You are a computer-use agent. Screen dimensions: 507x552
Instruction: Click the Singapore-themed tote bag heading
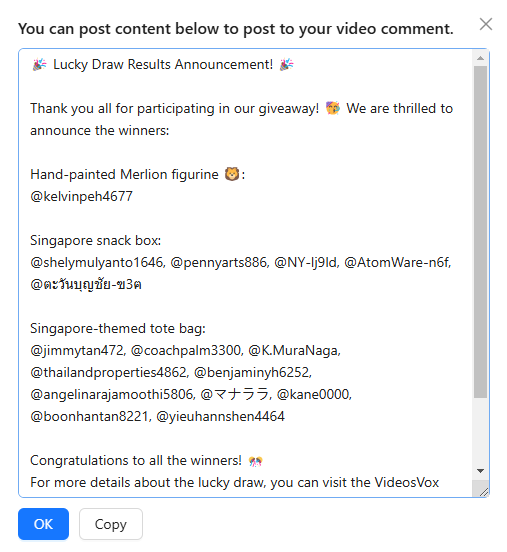[118, 328]
